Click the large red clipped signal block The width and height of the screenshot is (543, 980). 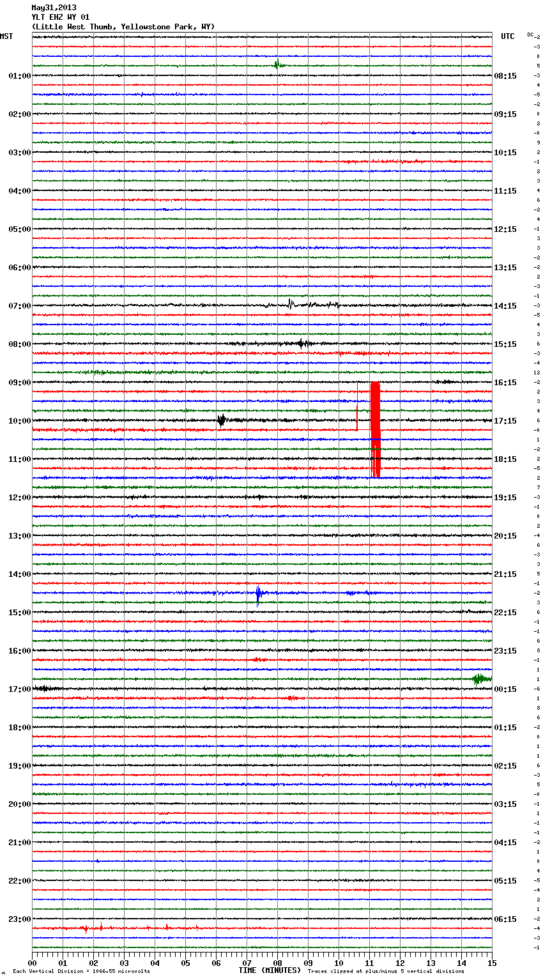pos(376,429)
